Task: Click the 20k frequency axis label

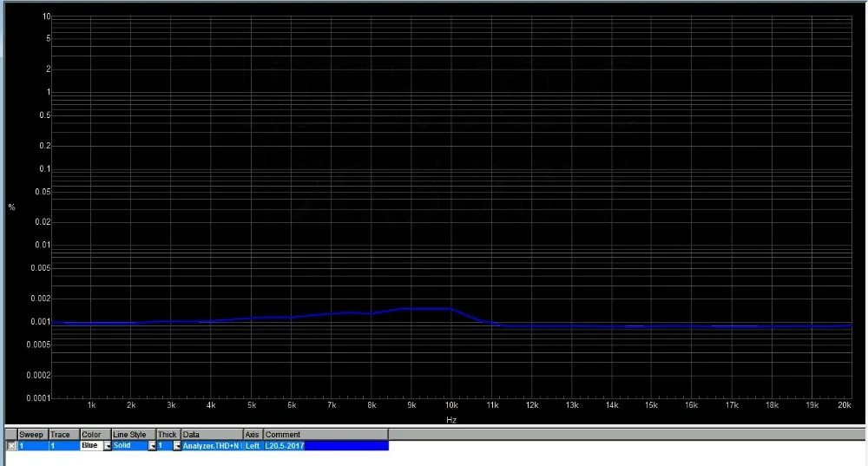Action: pyautogui.click(x=845, y=405)
